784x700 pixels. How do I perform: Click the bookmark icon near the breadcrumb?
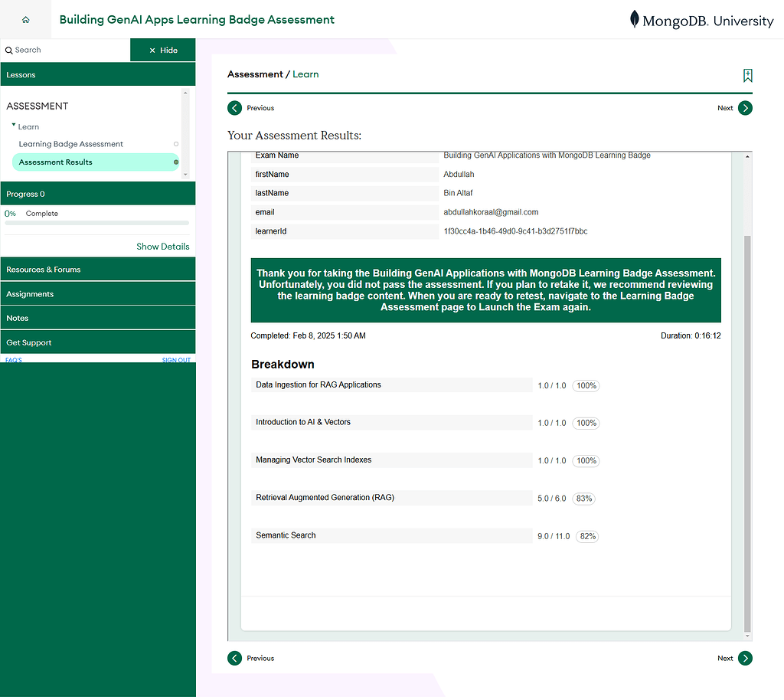click(747, 76)
